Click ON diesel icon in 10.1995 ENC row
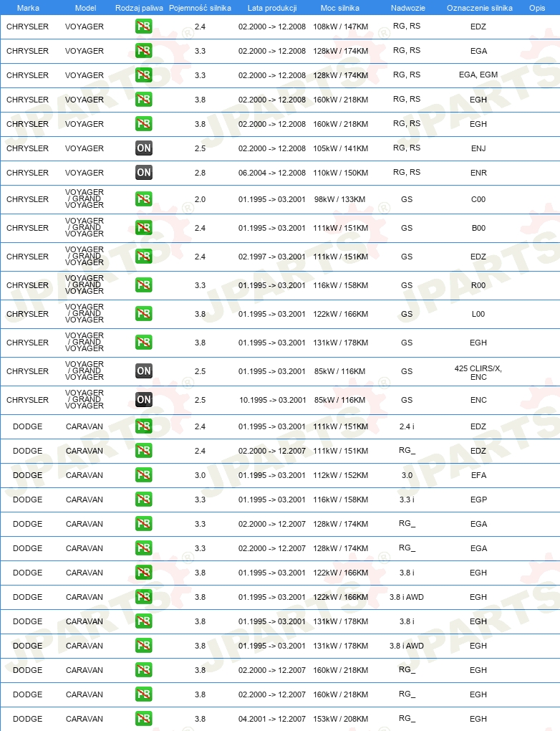The image size is (560, 731). (x=143, y=400)
